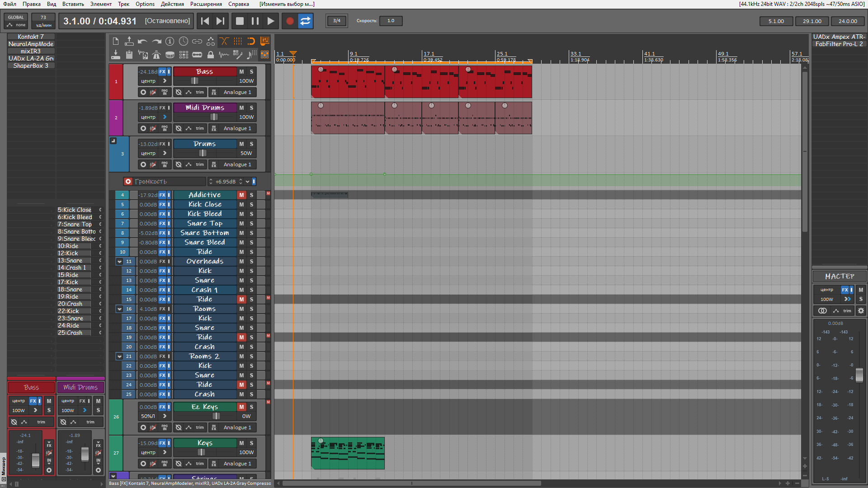Click the metronome icon in toolbar

(156, 55)
